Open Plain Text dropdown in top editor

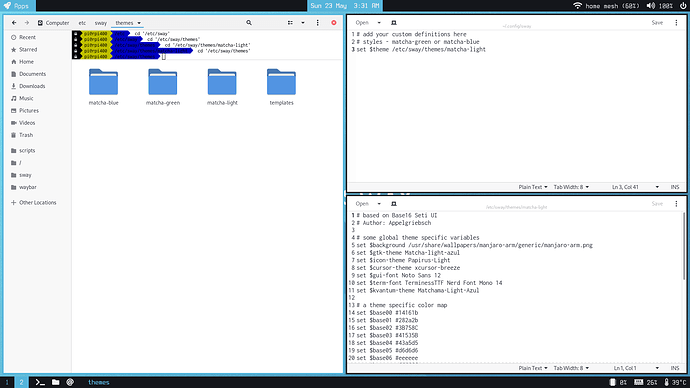533,187
